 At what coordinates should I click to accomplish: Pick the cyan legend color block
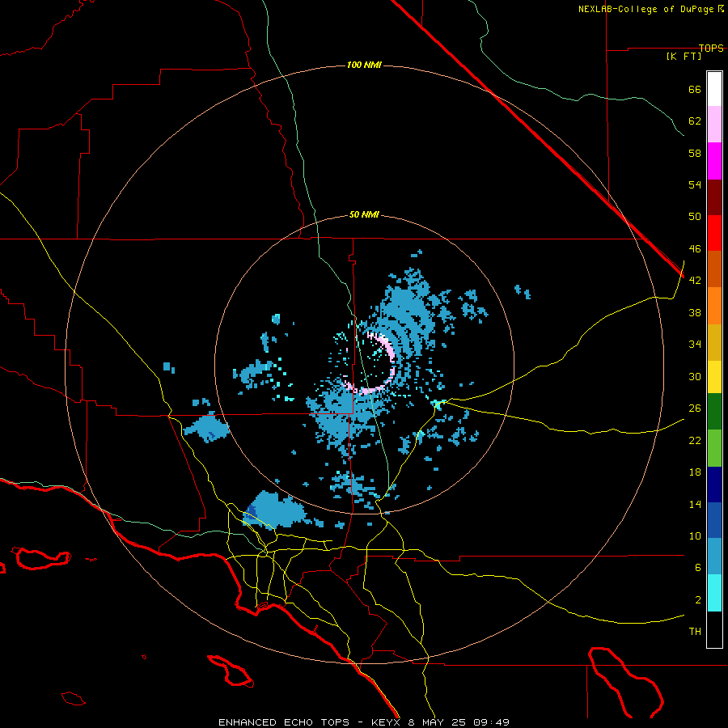click(714, 593)
